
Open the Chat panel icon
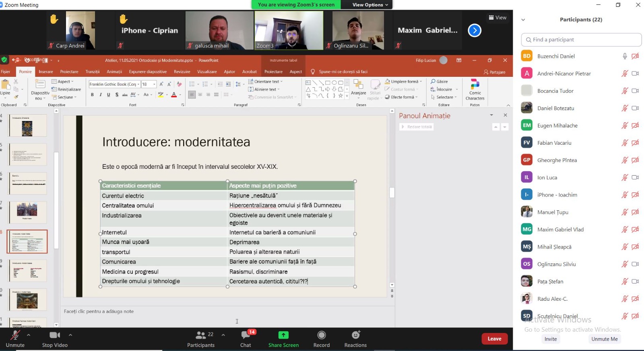coord(246,335)
